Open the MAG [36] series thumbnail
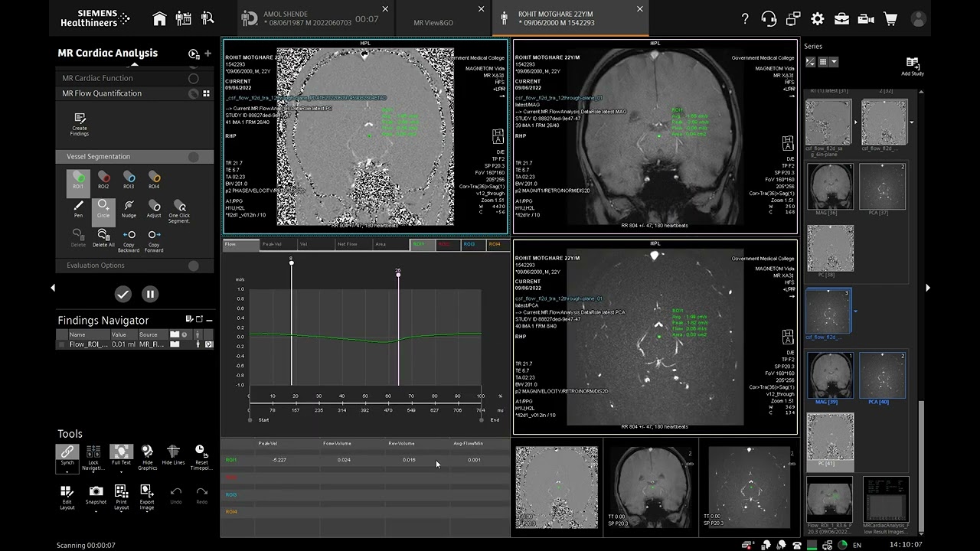This screenshot has width=980, height=551. [x=830, y=187]
